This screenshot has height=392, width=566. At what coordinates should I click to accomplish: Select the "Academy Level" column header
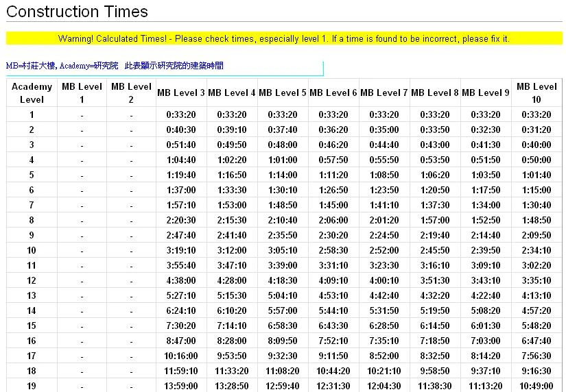pyautogui.click(x=32, y=93)
